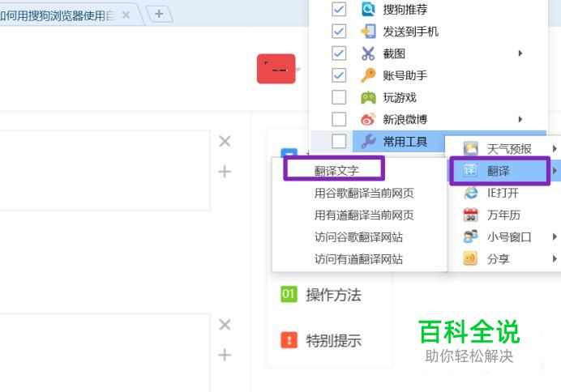Click the translate (翻译) icon
Image resolution: width=561 pixels, height=392 pixels.
[x=470, y=170]
